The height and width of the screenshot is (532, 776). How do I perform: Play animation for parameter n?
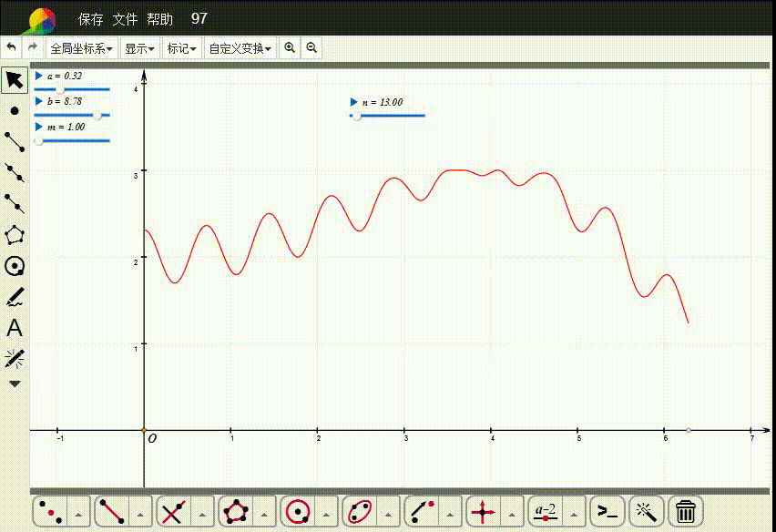coord(354,102)
